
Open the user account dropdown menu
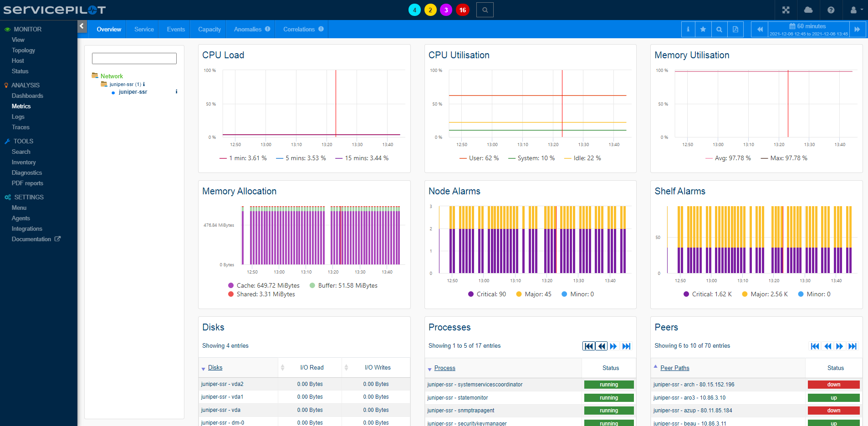pyautogui.click(x=855, y=10)
